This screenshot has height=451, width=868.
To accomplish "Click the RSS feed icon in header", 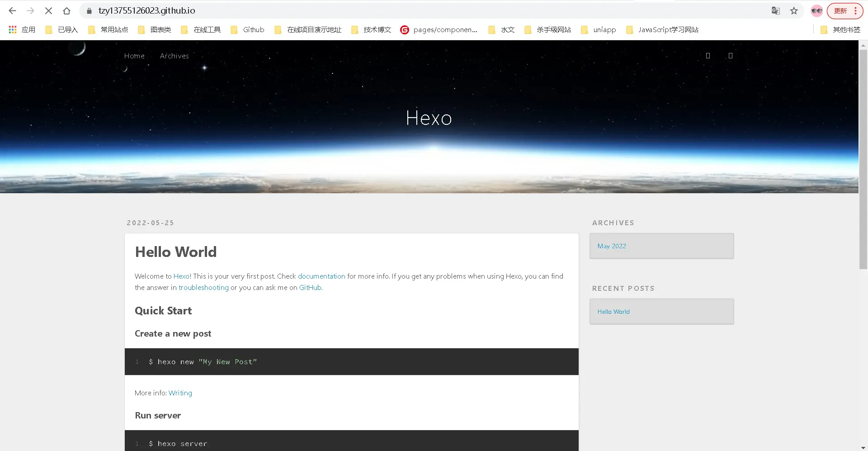I will pyautogui.click(x=708, y=56).
